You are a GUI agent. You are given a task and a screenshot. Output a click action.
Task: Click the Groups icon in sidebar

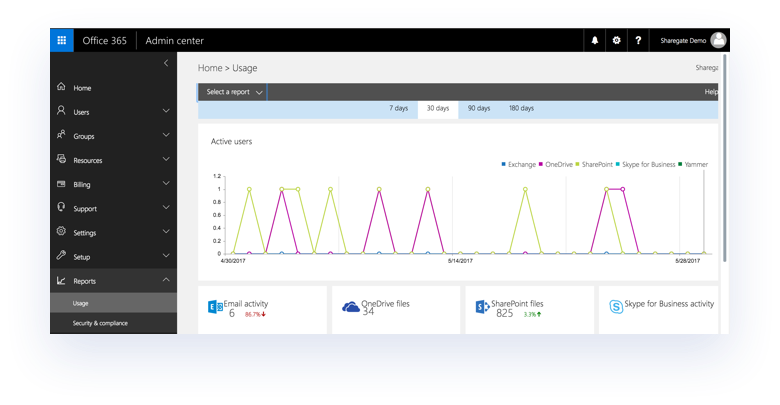click(61, 134)
